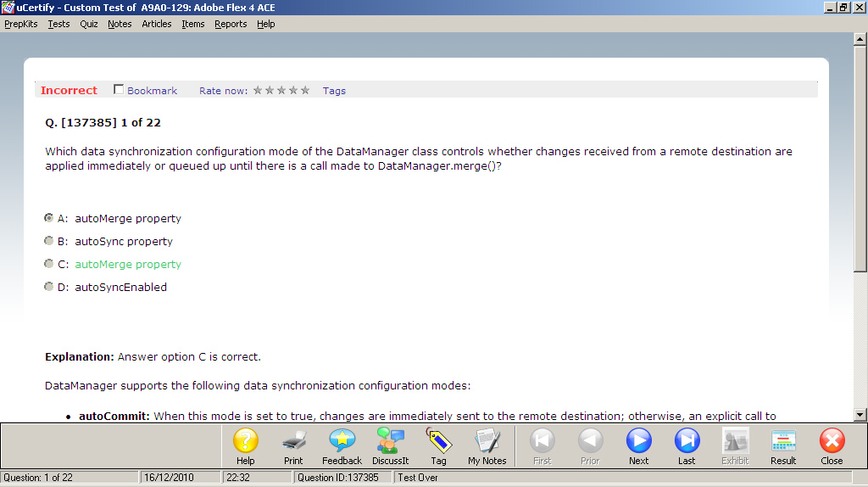Click the red Incorrect status label
Screen dimensions: 868x487
[x=69, y=90]
